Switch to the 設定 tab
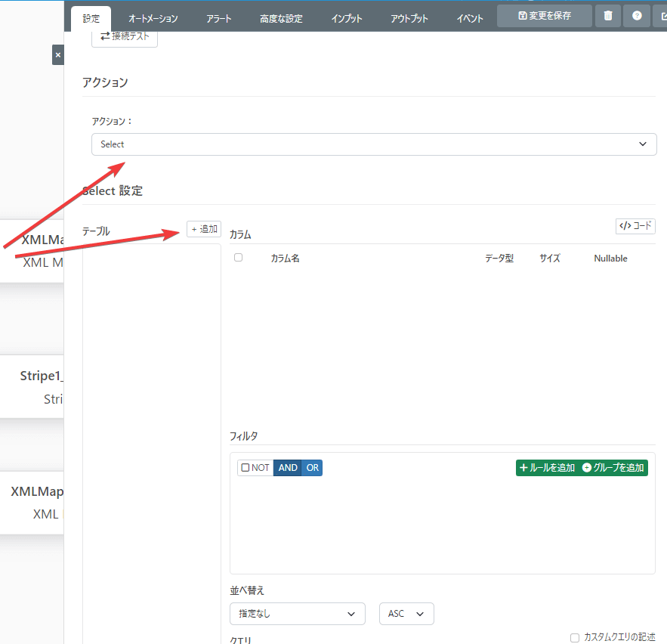The width and height of the screenshot is (667, 644). point(91,19)
